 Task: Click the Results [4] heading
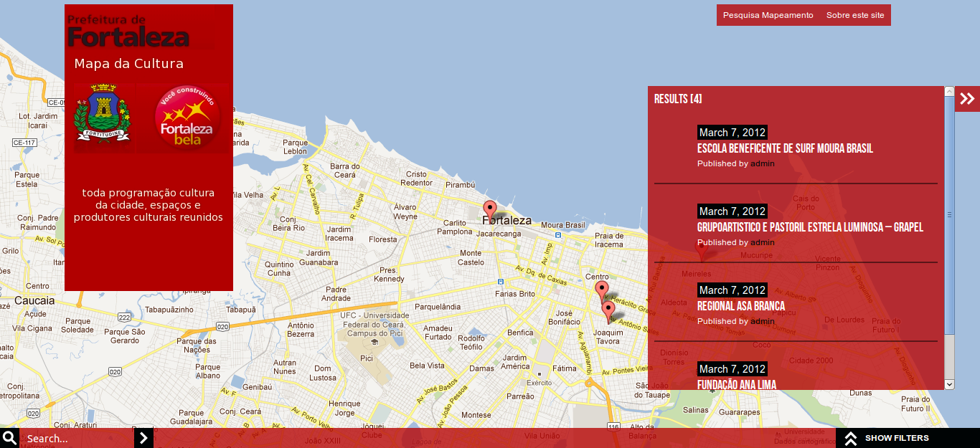(x=678, y=99)
